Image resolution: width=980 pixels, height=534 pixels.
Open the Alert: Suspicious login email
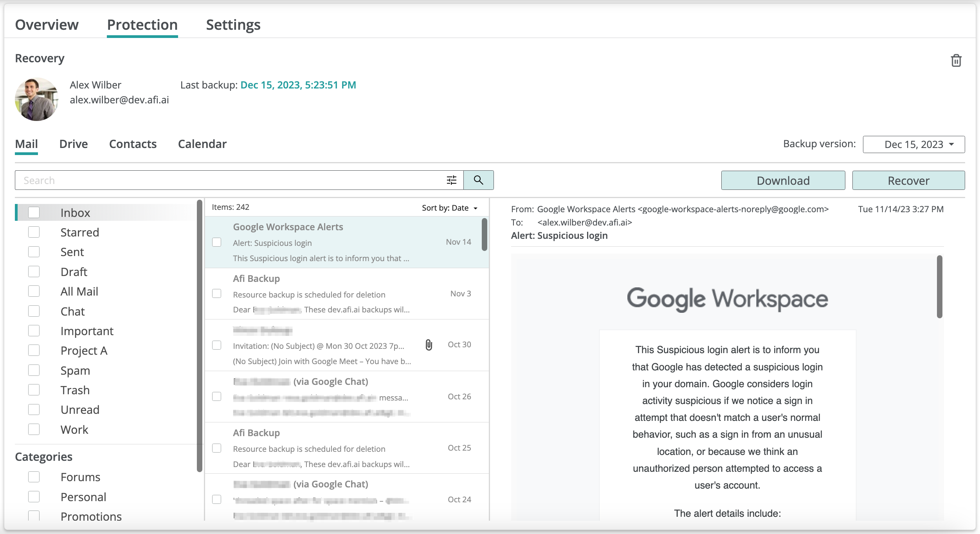347,242
